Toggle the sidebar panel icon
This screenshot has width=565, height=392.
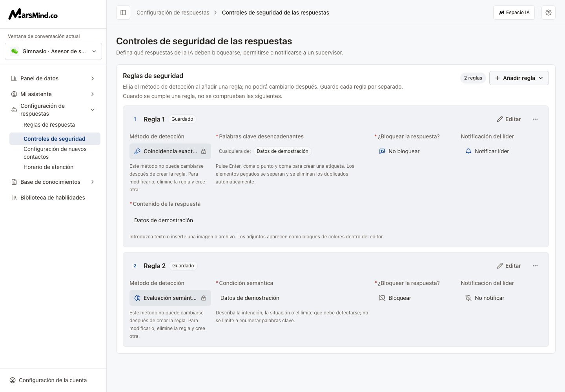pyautogui.click(x=123, y=13)
